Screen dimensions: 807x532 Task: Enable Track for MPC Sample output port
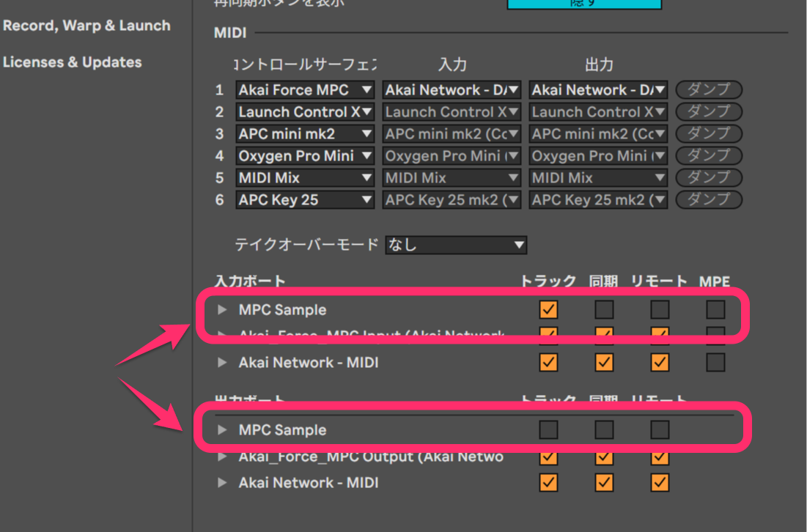pos(548,430)
